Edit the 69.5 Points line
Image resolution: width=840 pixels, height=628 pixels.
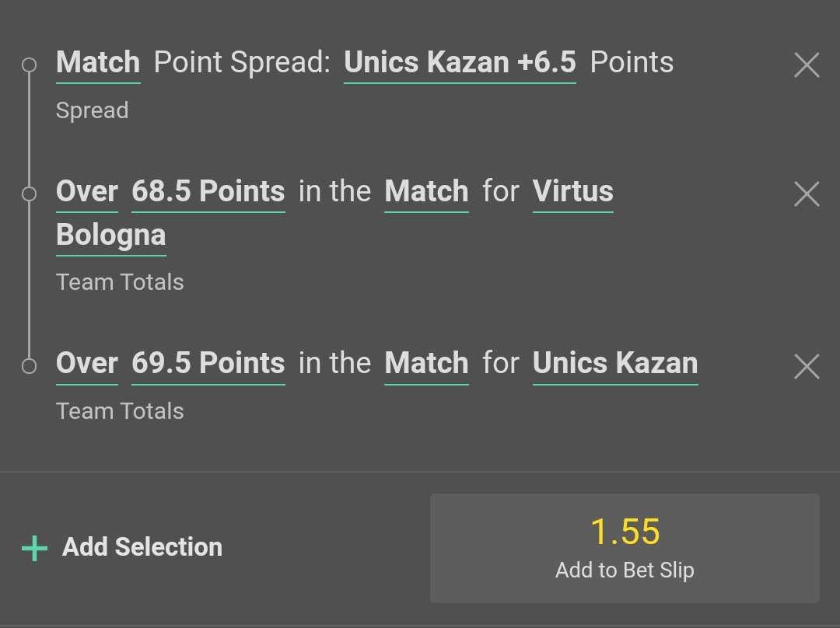pos(208,364)
